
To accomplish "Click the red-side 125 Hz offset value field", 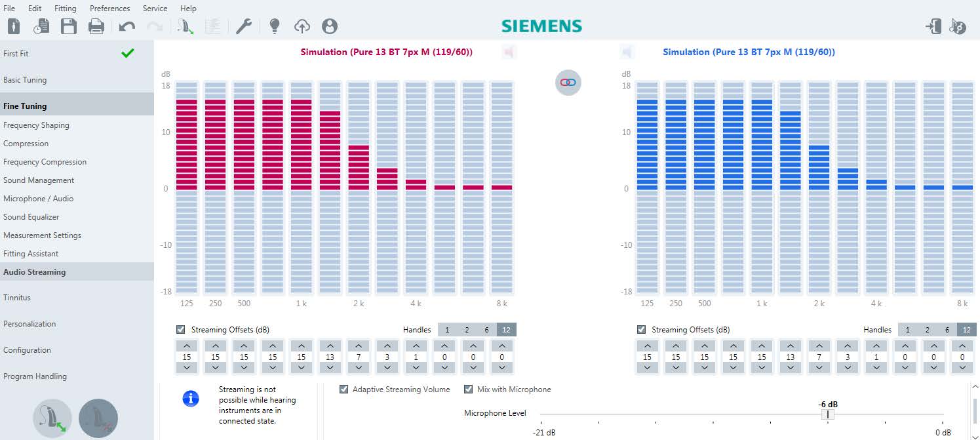I will point(187,357).
